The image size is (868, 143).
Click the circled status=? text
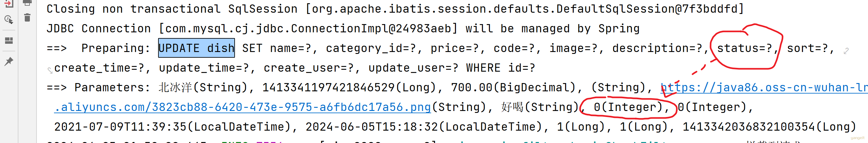click(x=744, y=48)
